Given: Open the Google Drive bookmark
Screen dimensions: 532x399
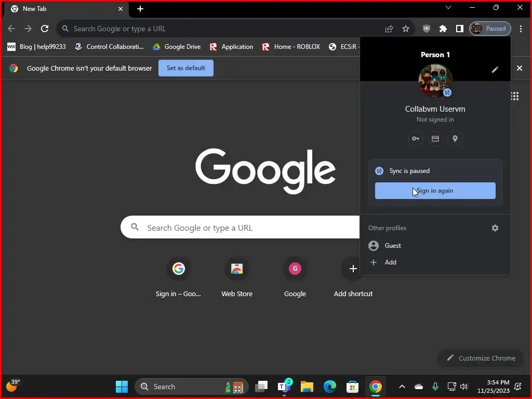Looking at the screenshot, I should coord(177,47).
